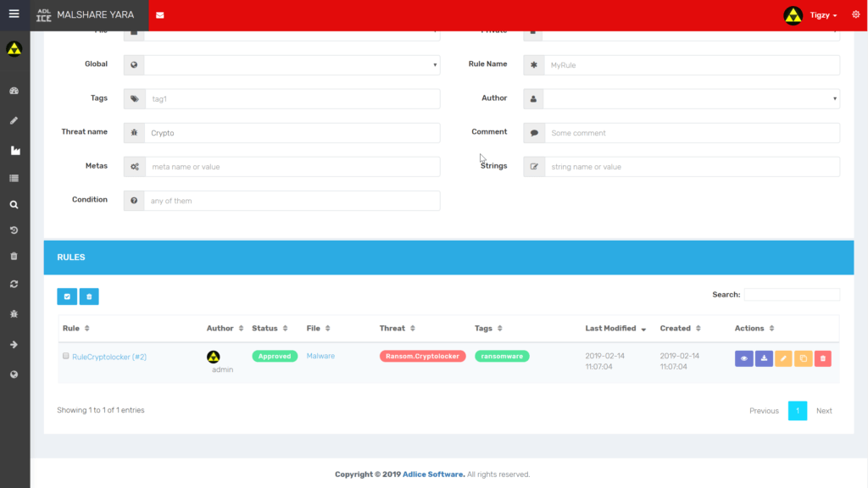
Task: Click the search magnifier in the left sidebar
Action: [x=14, y=204]
